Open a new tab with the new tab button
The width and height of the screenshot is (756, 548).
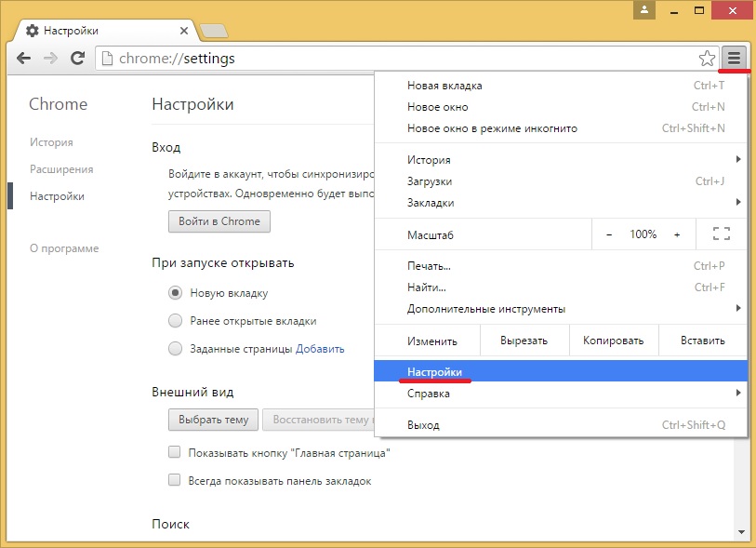(214, 31)
